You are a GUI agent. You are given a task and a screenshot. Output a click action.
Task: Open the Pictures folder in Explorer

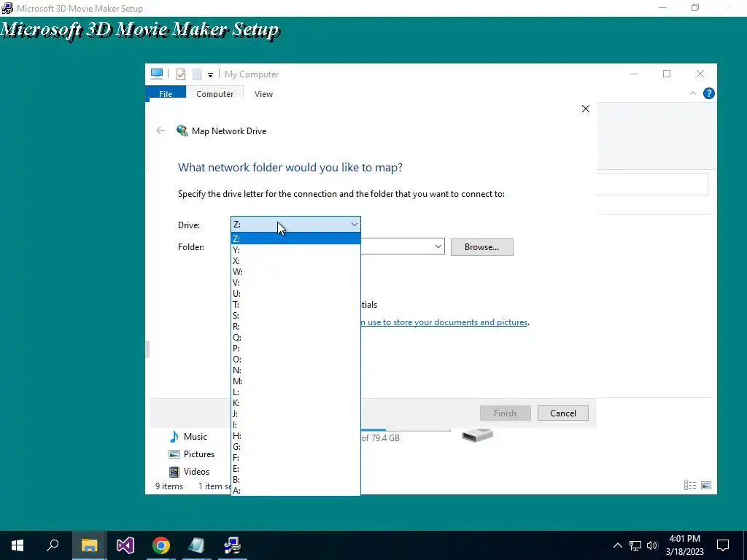(192, 454)
